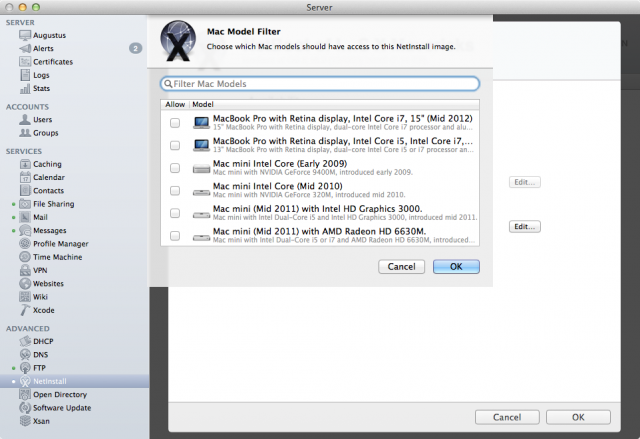This screenshot has height=439, width=640.
Task: Select the MacBook Pro Retina 15" laptop thumbnail
Action: pyautogui.click(x=201, y=123)
